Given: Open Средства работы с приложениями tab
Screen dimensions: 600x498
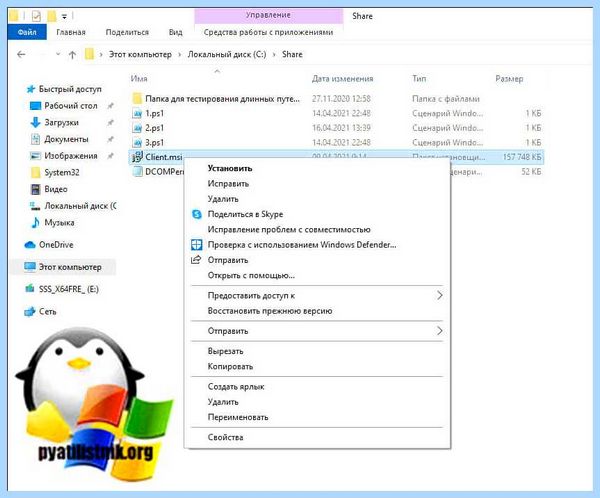Looking at the screenshot, I should (268, 32).
